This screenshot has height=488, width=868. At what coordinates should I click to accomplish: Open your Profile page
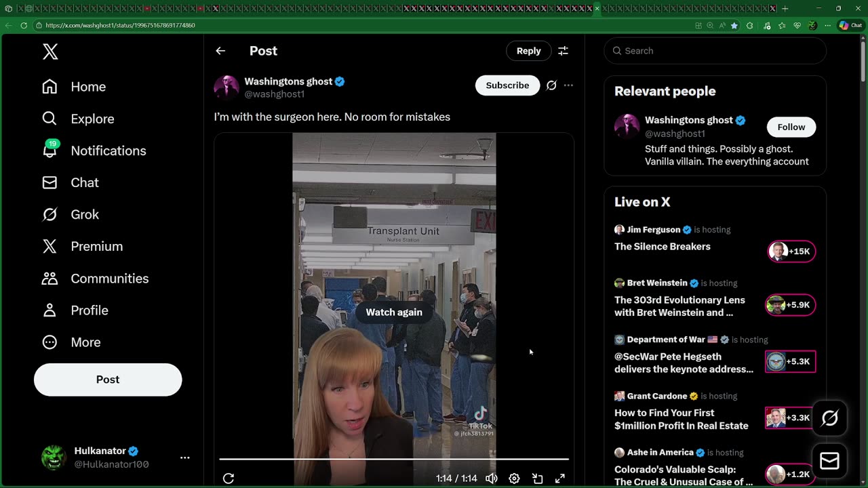tap(75, 310)
